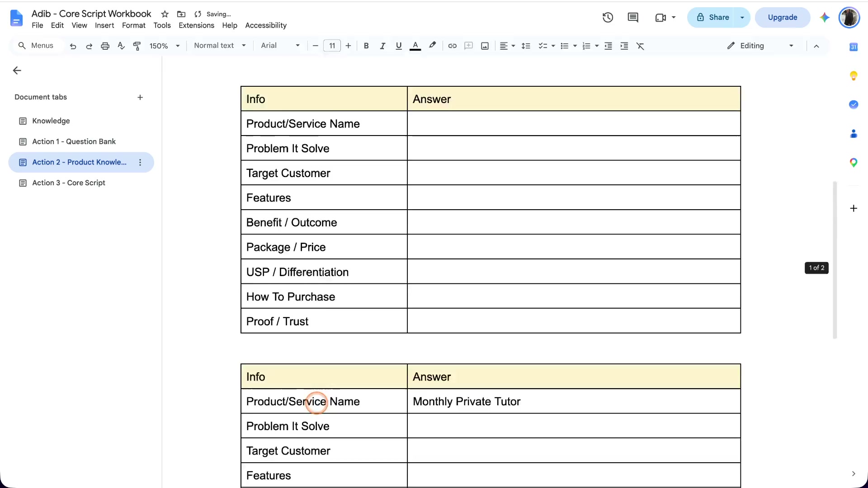Decrease indent with the toolbar icon
The width and height of the screenshot is (868, 488).
coord(608,46)
